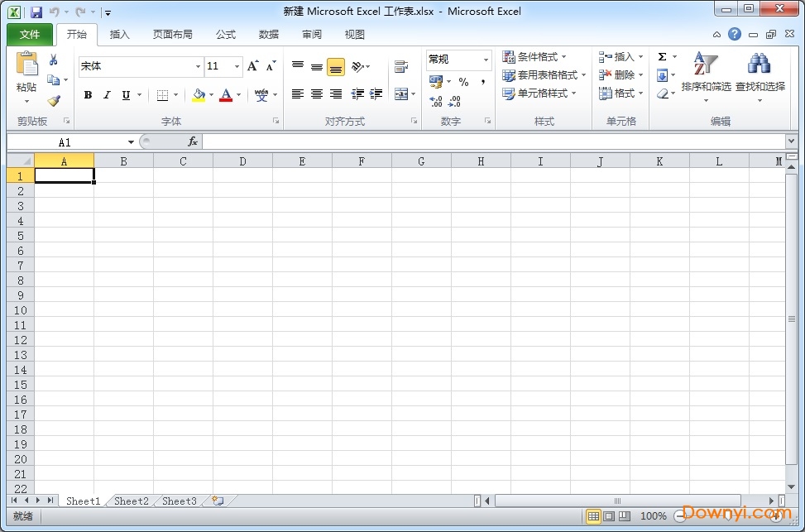Open 排序和筛选 (Sort & Filter)
This screenshot has width=805, height=532.
(704, 74)
